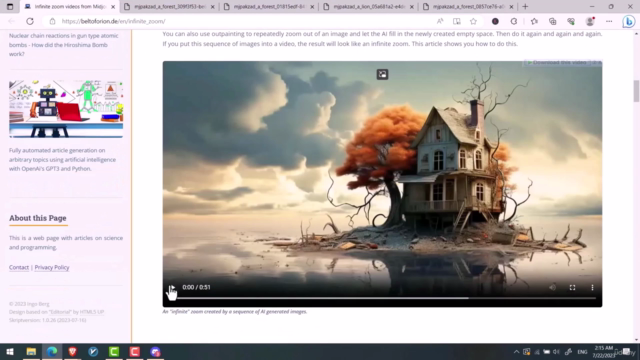Open the video in fullscreen
The height and width of the screenshot is (360, 640).
[x=572, y=287]
